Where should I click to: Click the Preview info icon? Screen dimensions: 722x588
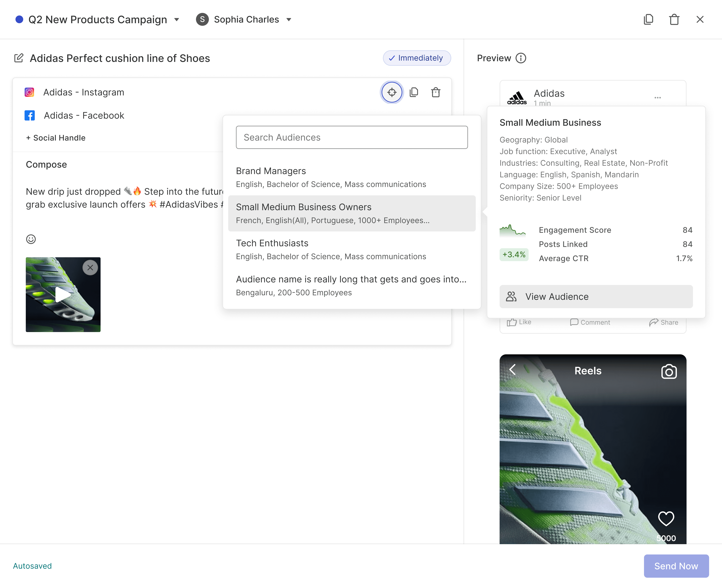pyautogui.click(x=521, y=58)
